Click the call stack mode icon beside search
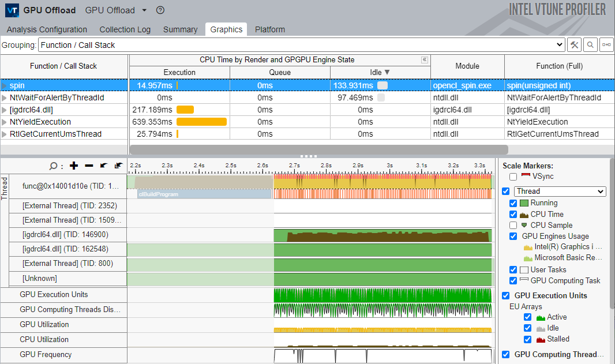This screenshot has height=364, width=615. click(x=606, y=45)
